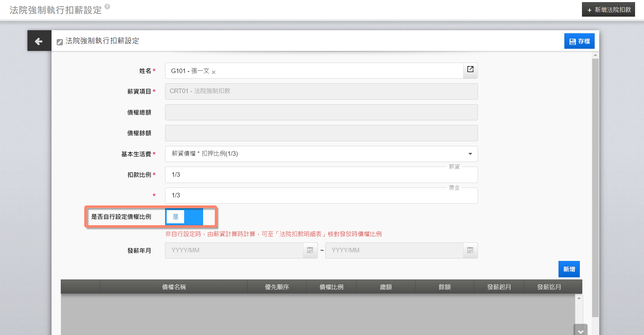Click 新增法院扣款 button

point(608,10)
